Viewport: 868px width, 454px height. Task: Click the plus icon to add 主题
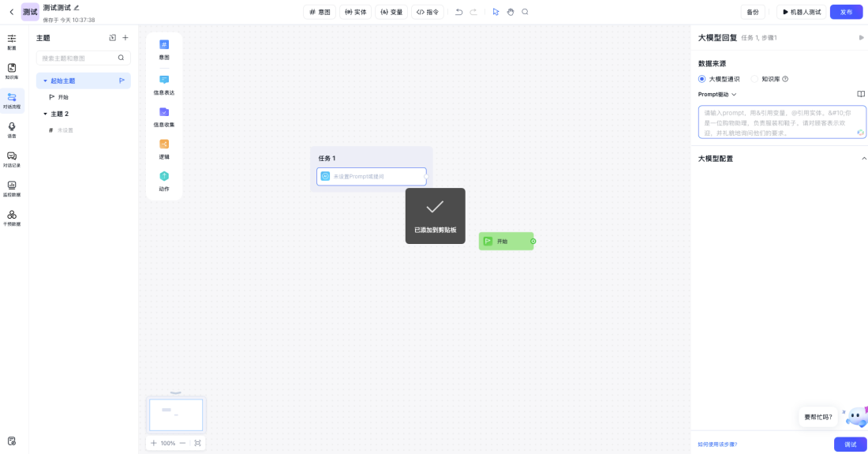click(125, 38)
